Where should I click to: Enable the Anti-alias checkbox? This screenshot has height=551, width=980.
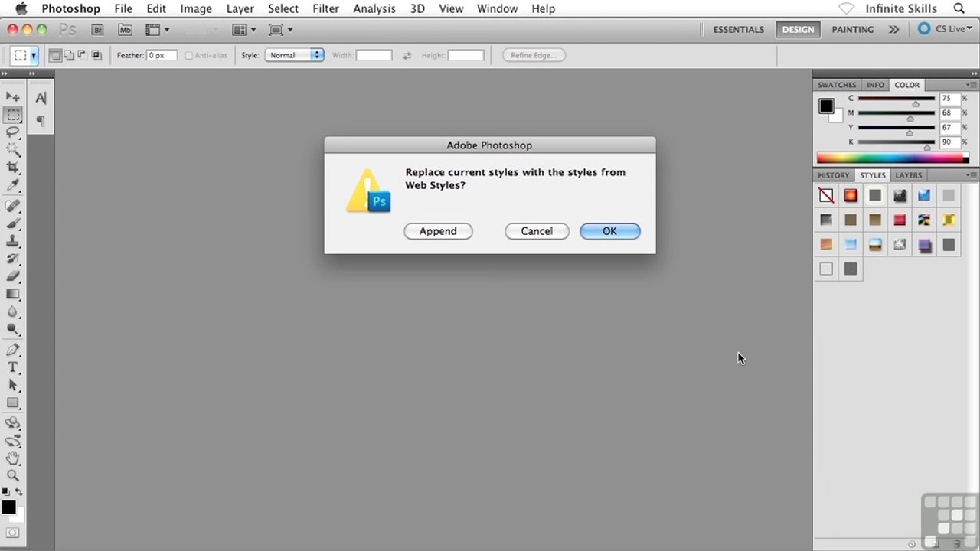pyautogui.click(x=188, y=55)
